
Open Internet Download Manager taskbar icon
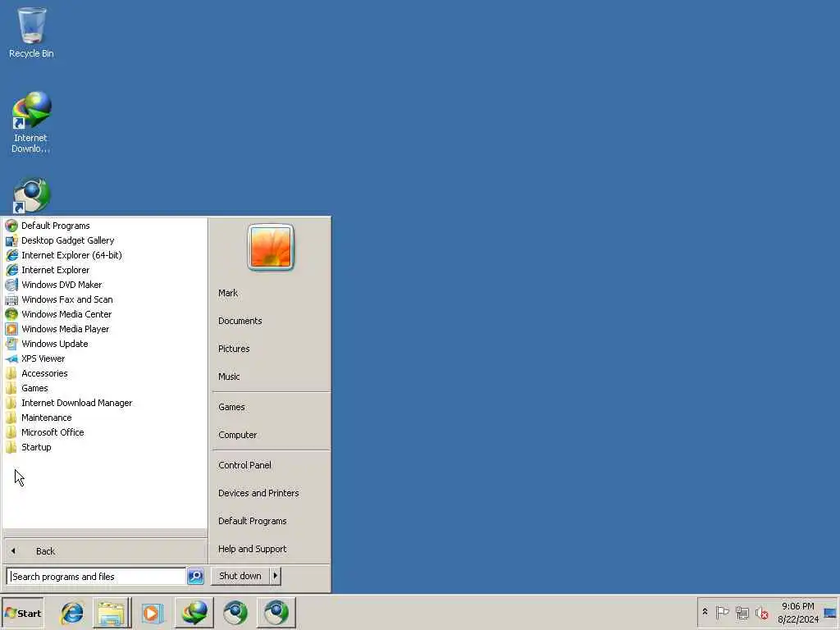194,613
